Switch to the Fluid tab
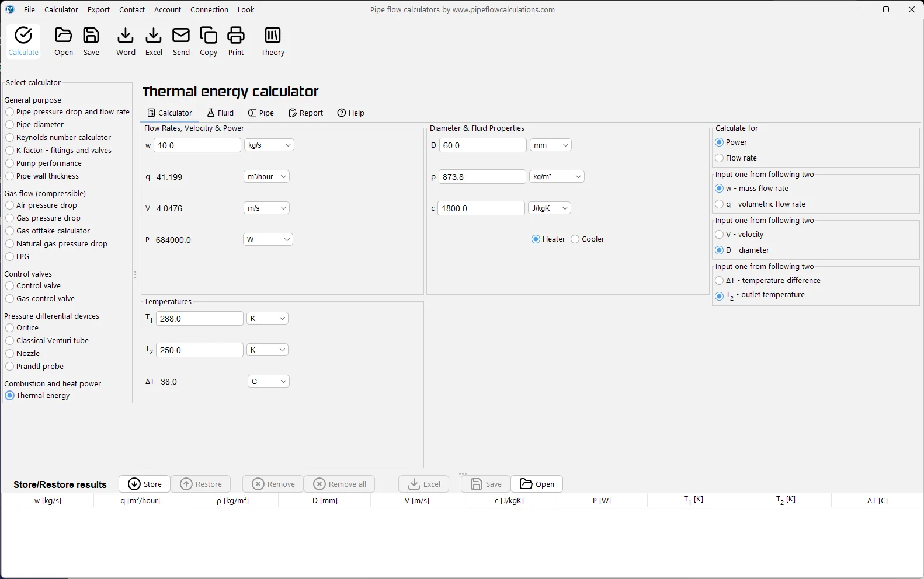The height and width of the screenshot is (579, 924). click(221, 113)
